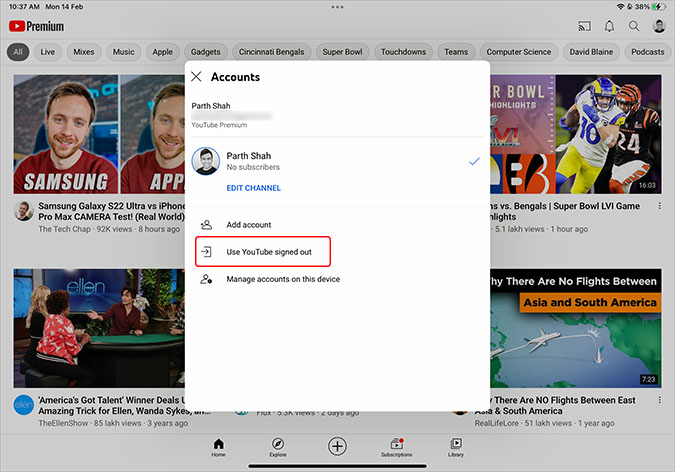Select the All filter chip
This screenshot has width=675, height=472.
click(x=18, y=52)
